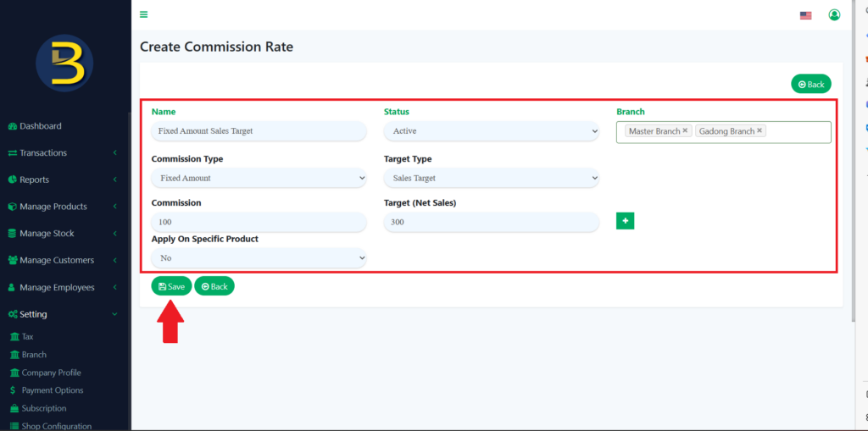Image resolution: width=868 pixels, height=431 pixels.
Task: Remove the Master Branch tag
Action: [x=685, y=131]
